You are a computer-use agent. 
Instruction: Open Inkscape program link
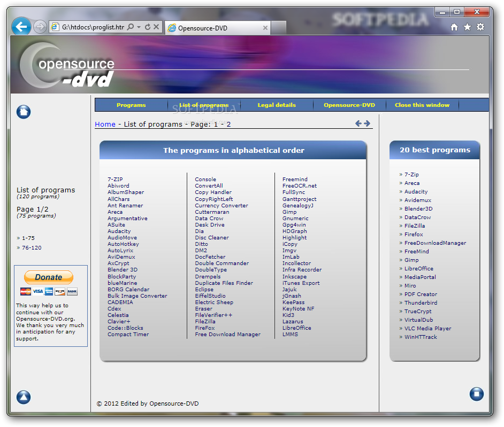(294, 276)
